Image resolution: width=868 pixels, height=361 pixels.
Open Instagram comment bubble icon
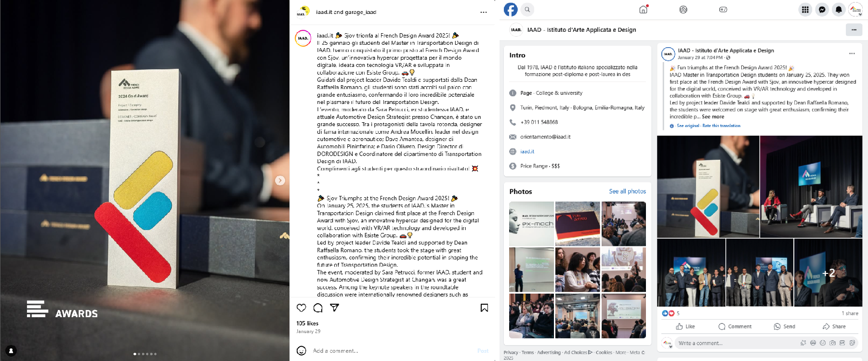pos(318,308)
